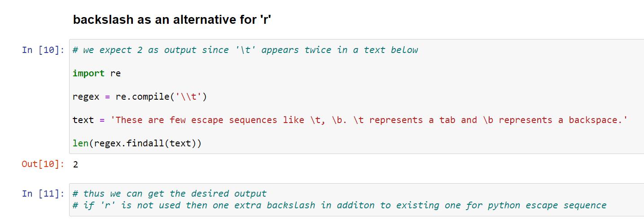
Task: Select the In [10] cell prompt
Action: (44, 50)
